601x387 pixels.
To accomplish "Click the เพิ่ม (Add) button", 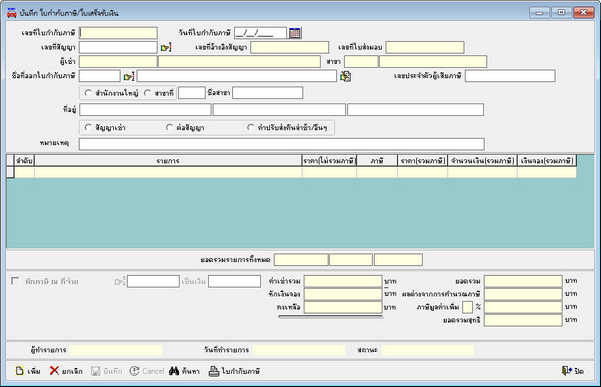I will click(28, 371).
